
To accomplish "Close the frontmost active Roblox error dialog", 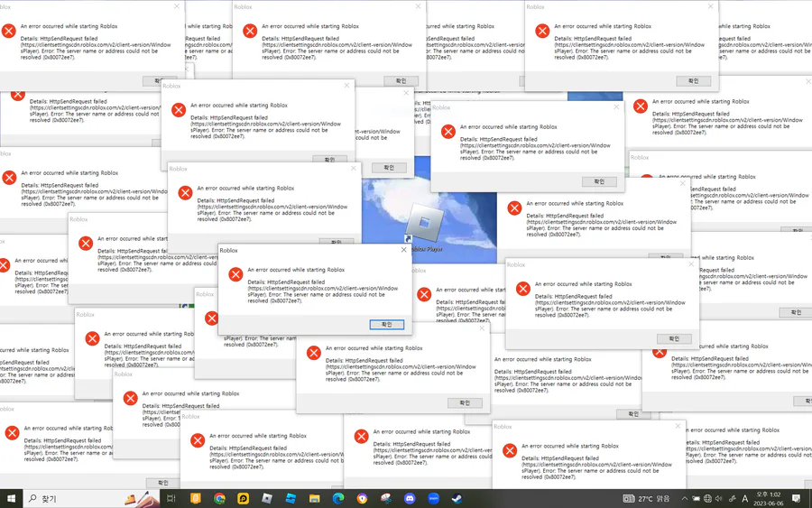I will click(404, 250).
